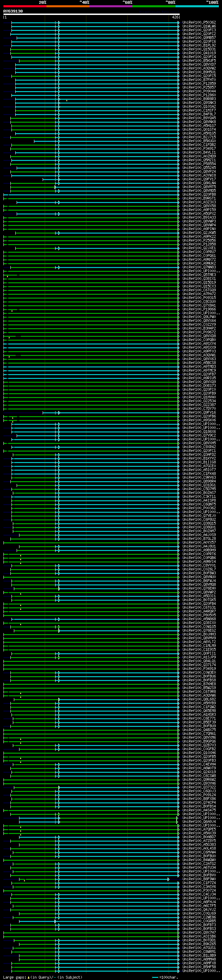Select the UniRef100_P12859 row label
This screenshot has height=980, width=222.
click(199, 84)
